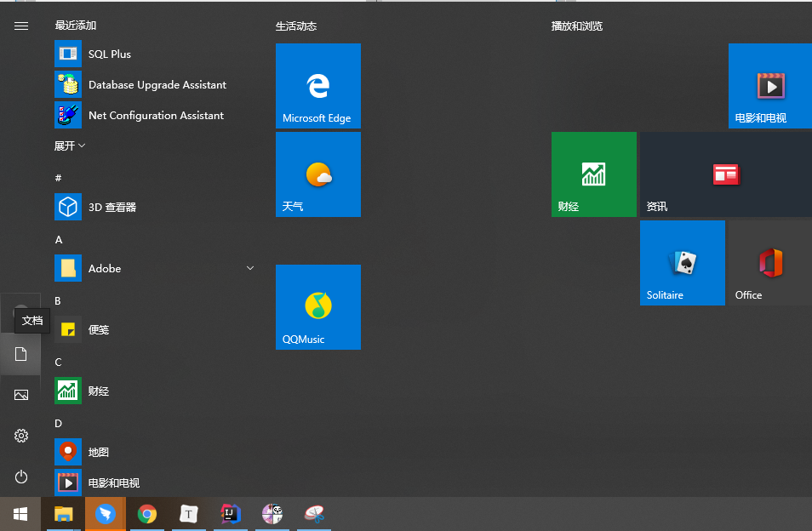Open 财经 in the app list

coord(156,391)
